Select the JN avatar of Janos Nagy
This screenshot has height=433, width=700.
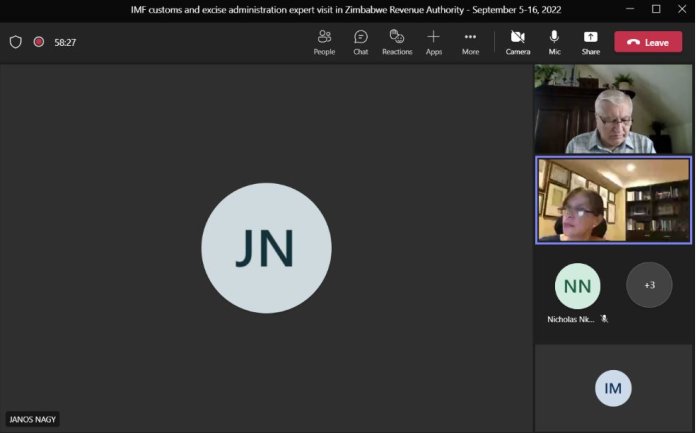(267, 248)
